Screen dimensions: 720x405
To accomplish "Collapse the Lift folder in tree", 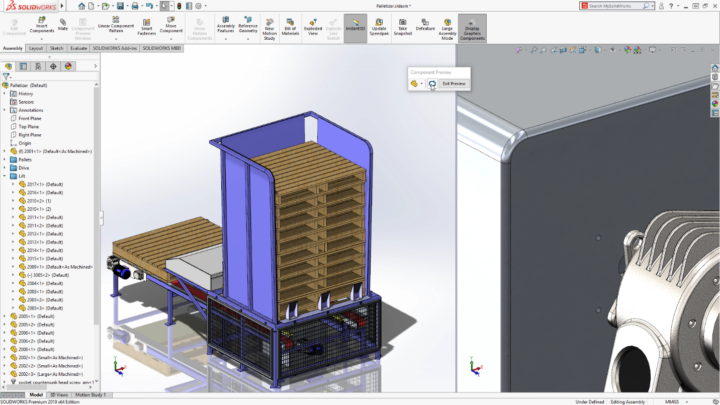I will coord(5,176).
